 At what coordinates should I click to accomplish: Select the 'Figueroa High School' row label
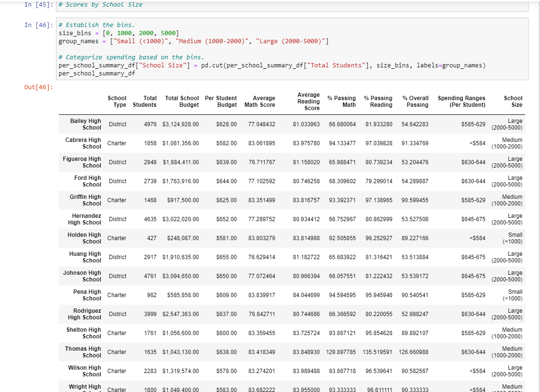82,162
